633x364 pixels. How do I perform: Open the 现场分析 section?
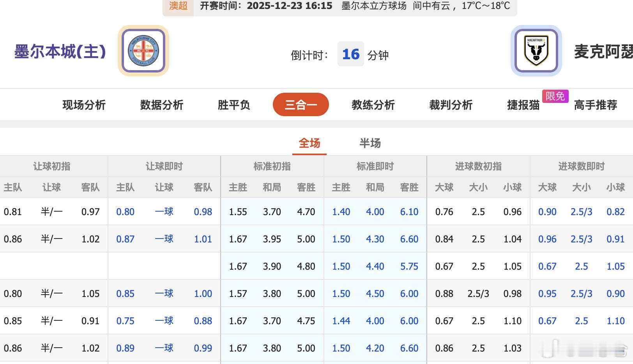84,104
